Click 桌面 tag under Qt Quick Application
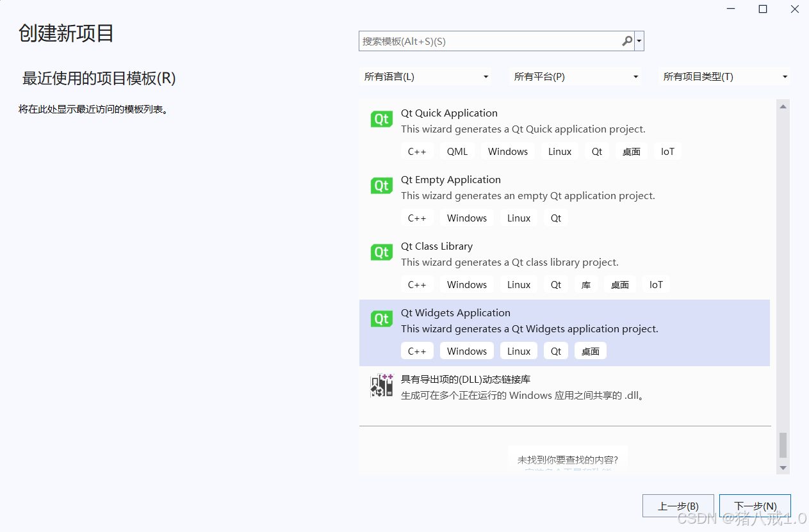This screenshot has height=532, width=809. click(x=632, y=152)
